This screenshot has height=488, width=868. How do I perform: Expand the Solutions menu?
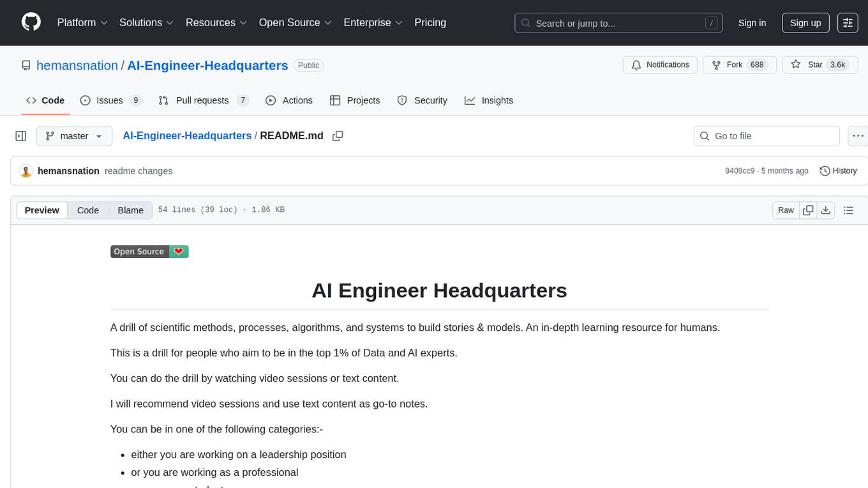click(147, 22)
